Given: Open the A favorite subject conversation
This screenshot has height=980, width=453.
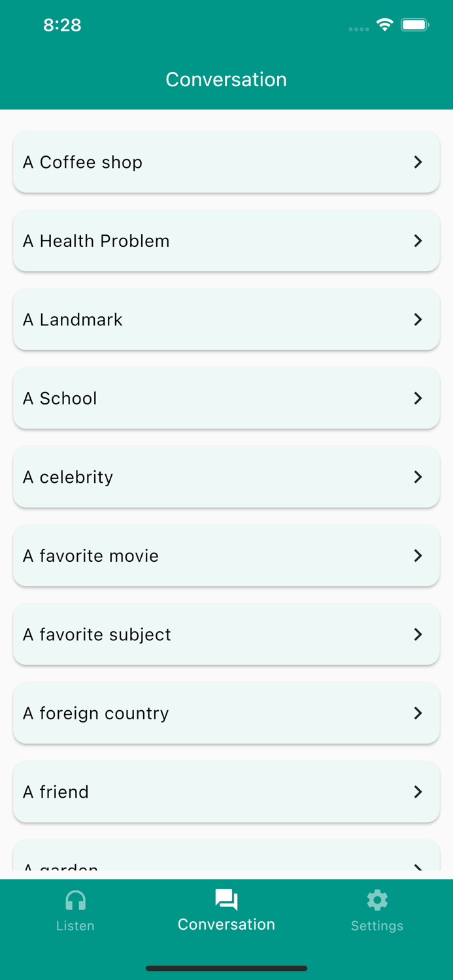Looking at the screenshot, I should pos(226,634).
